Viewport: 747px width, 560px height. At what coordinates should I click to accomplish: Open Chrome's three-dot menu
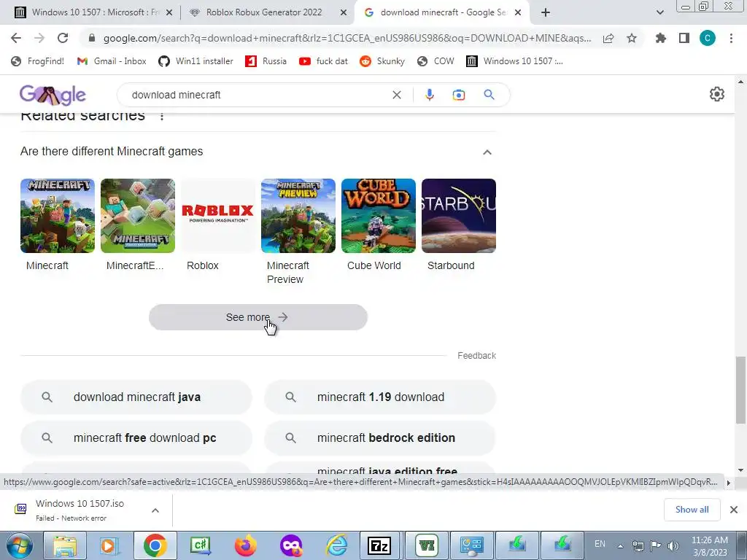tap(731, 38)
